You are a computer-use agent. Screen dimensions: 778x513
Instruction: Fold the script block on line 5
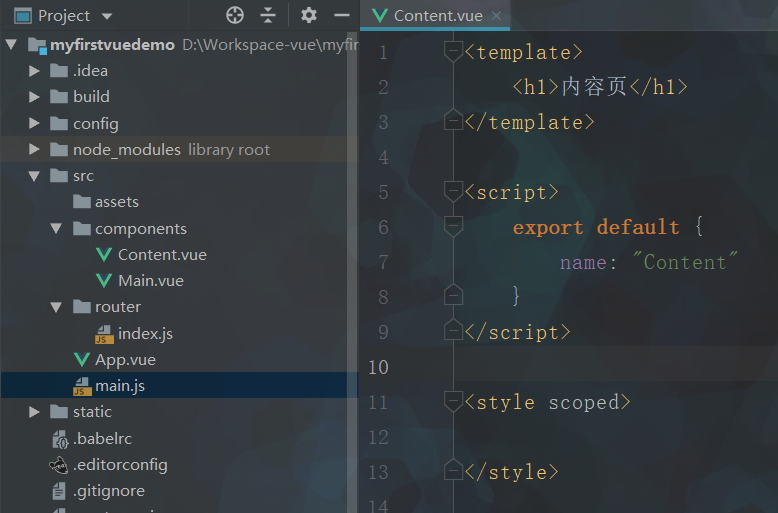[454, 191]
